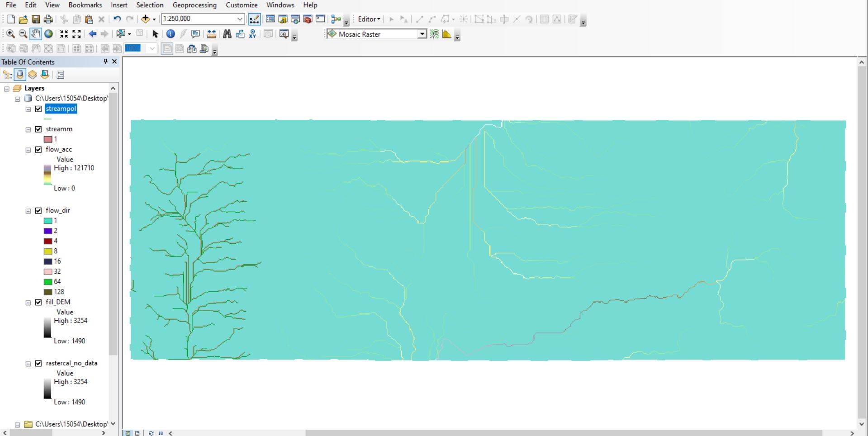Image resolution: width=868 pixels, height=436 pixels.
Task: Open the File menu
Action: [11, 5]
